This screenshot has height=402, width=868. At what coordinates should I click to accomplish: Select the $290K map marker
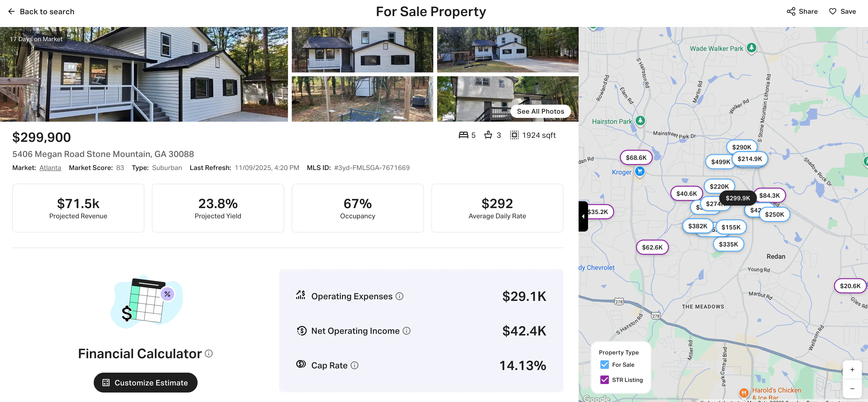pos(742,147)
